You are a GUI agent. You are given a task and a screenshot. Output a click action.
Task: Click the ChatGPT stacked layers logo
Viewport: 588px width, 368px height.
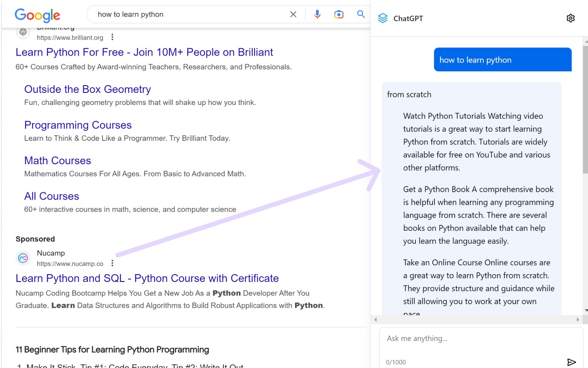383,18
